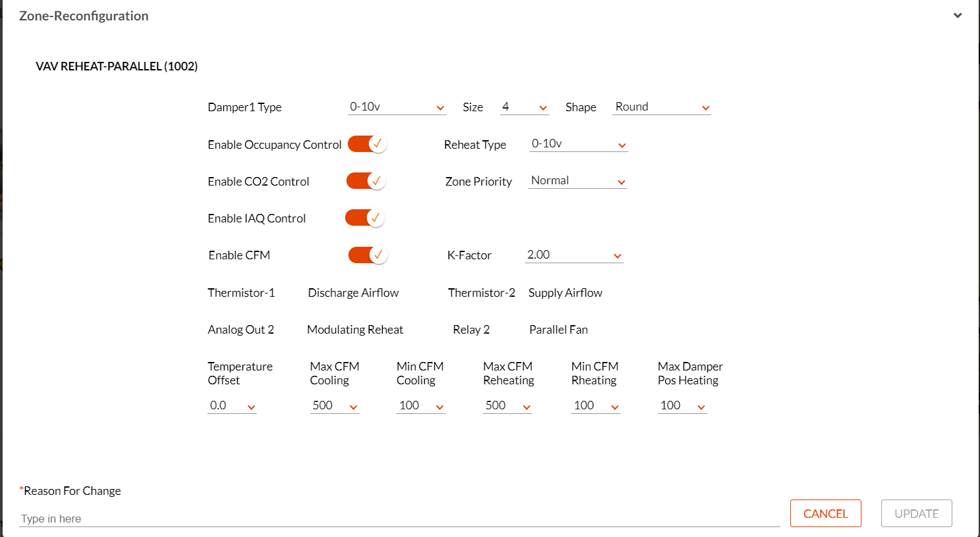Screen dimensions: 980x537
Task: Open the Shape dropdown showing Round
Action: [662, 107]
